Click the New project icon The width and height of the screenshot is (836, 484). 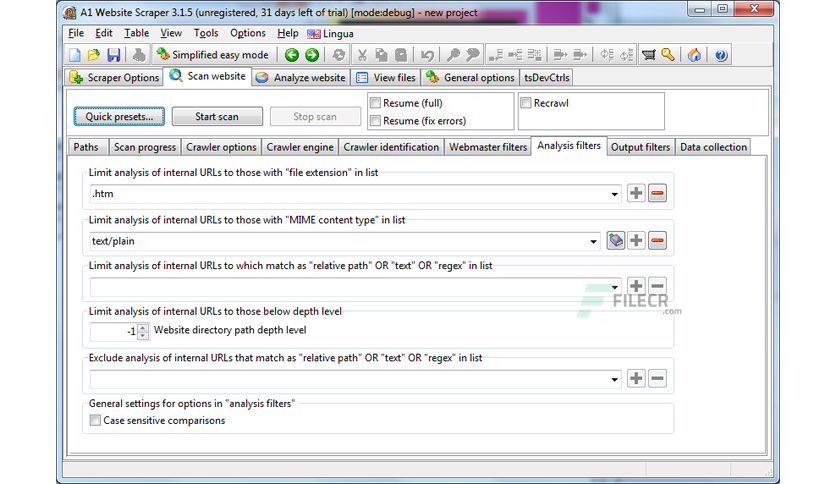75,55
